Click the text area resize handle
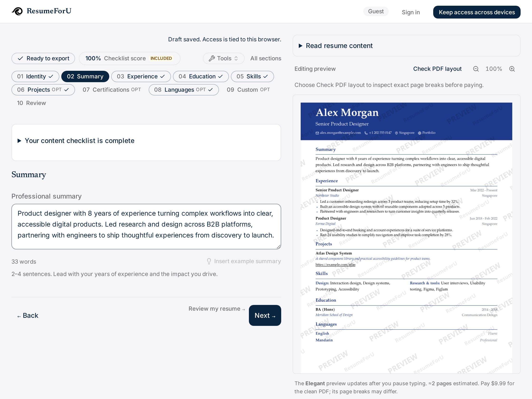This screenshot has width=532, height=399. pos(279,247)
